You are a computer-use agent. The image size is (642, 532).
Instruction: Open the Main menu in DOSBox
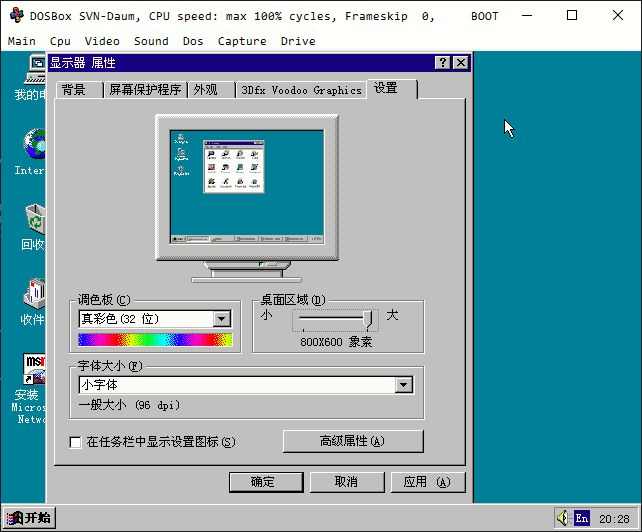click(x=21, y=41)
